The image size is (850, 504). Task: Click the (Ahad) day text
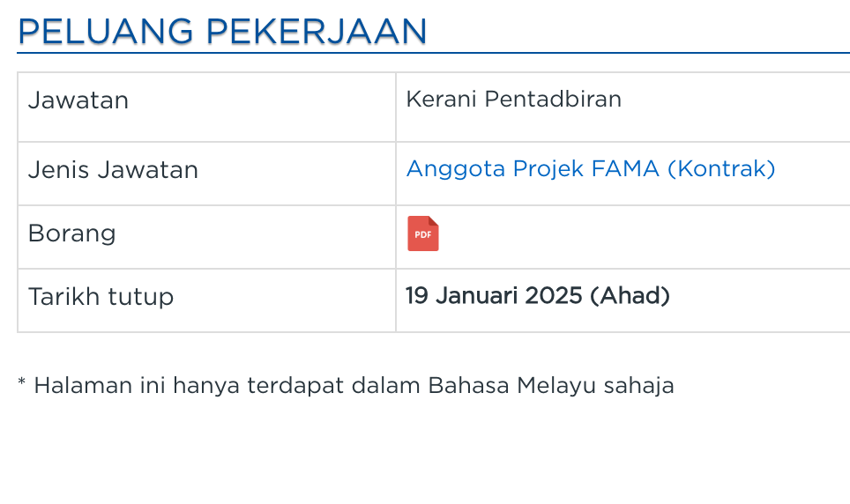pyautogui.click(x=630, y=295)
